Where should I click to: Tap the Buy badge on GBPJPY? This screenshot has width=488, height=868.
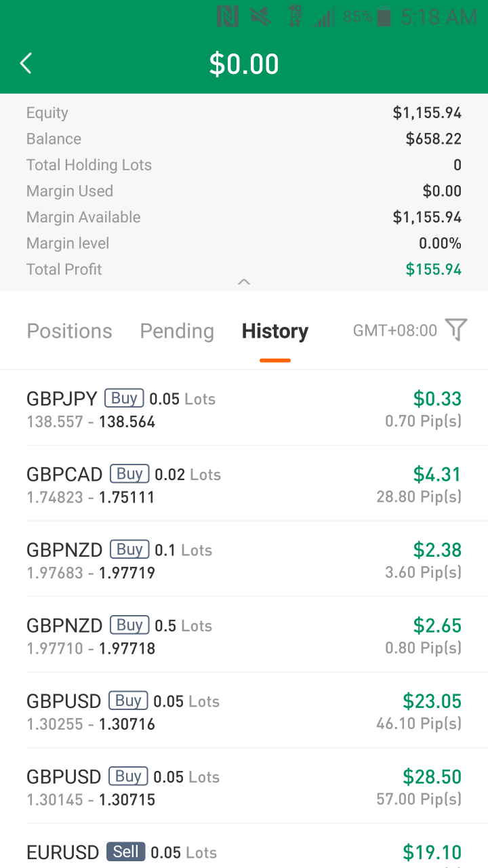tap(124, 398)
